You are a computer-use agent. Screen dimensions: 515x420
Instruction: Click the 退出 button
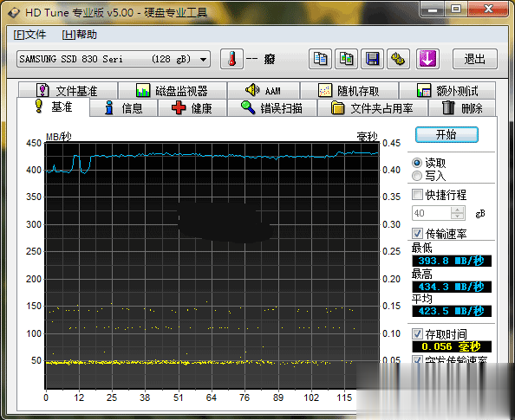pos(475,59)
